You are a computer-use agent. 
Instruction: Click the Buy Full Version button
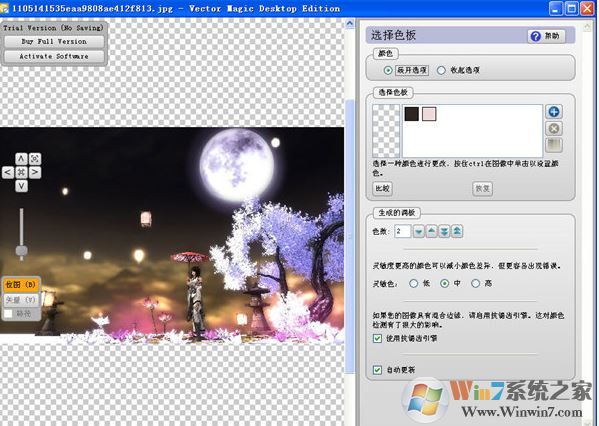click(x=54, y=41)
